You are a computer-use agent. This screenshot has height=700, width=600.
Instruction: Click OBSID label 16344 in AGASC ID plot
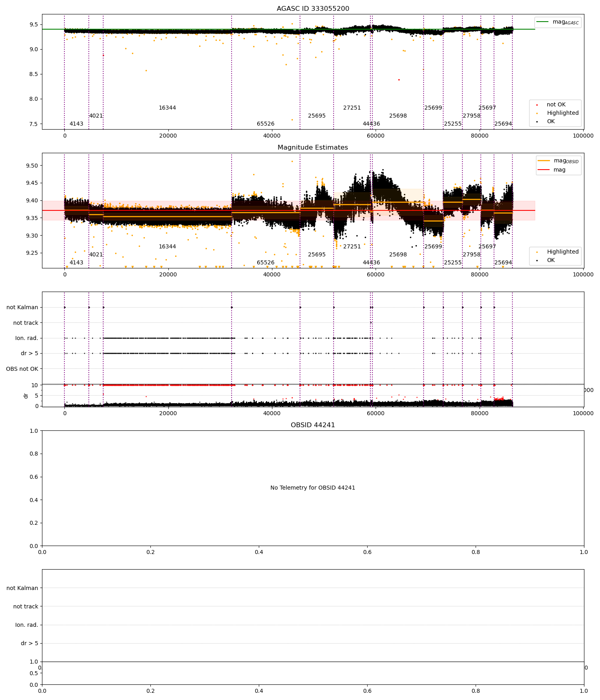[167, 108]
